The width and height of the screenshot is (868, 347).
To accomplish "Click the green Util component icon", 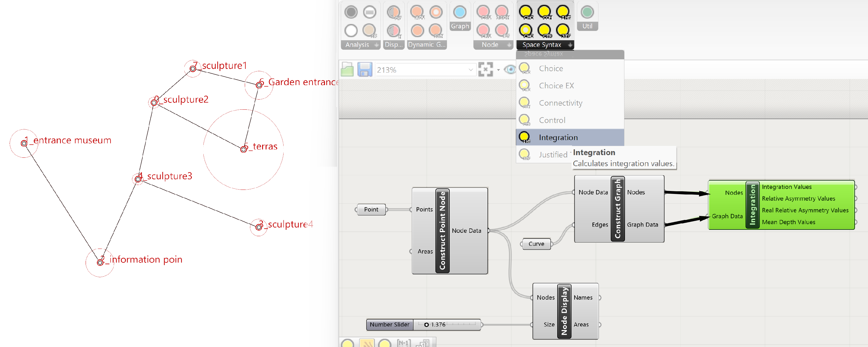I will coord(587,12).
